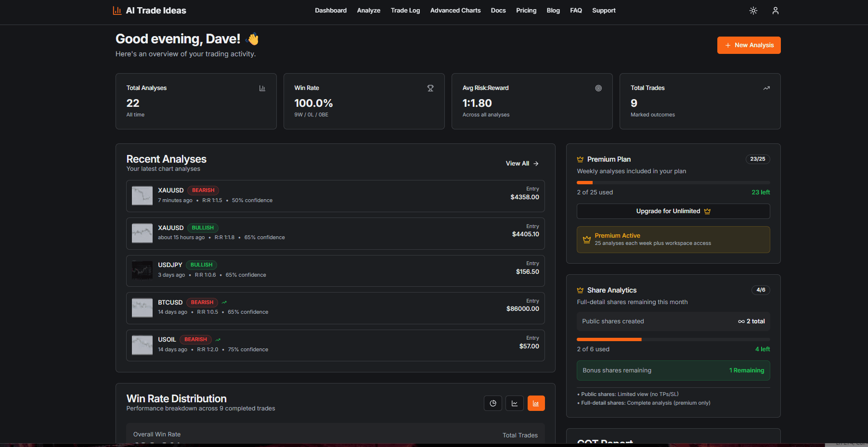Open the Trade Log menu item
This screenshot has width=868, height=447.
(405, 11)
